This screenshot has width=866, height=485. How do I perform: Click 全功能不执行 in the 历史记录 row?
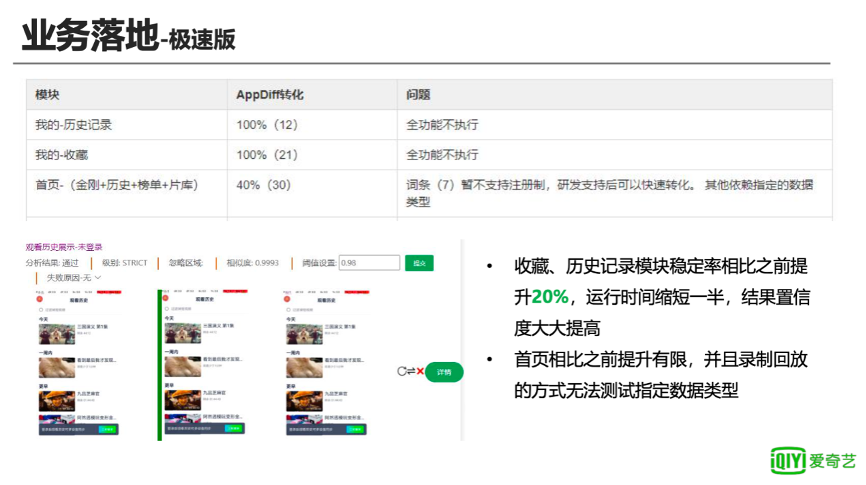[x=442, y=125]
